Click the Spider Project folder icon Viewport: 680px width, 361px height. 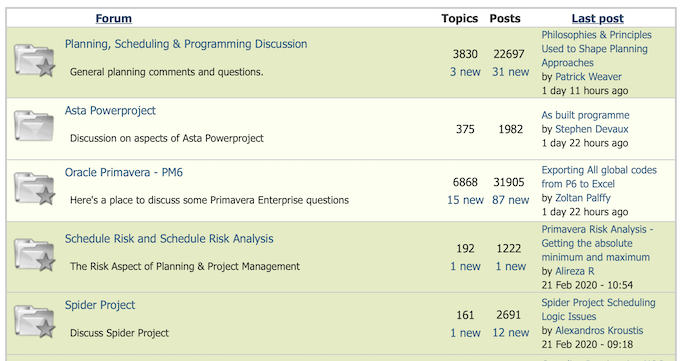coord(35,322)
